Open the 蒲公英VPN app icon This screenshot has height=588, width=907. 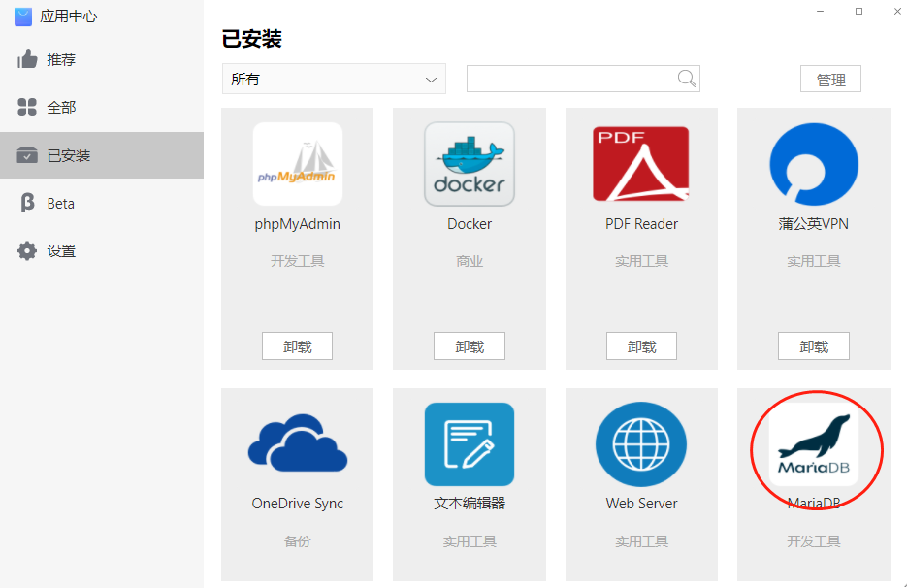point(814,163)
